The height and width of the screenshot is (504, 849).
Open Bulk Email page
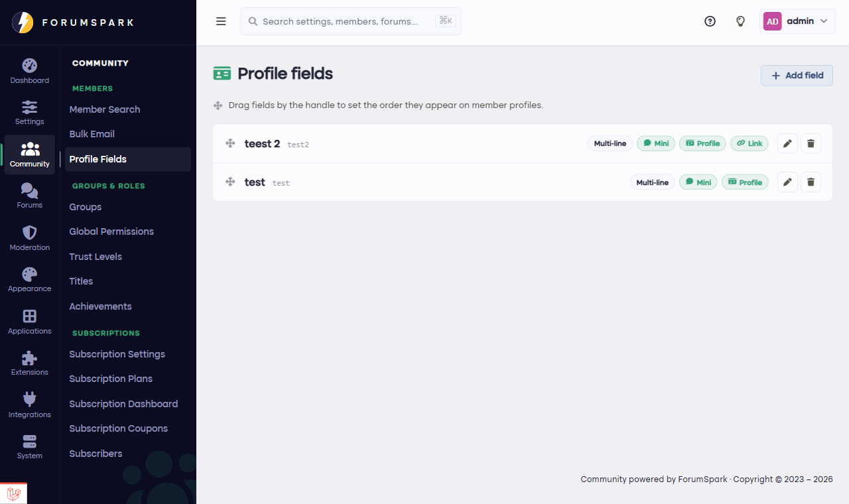92,134
